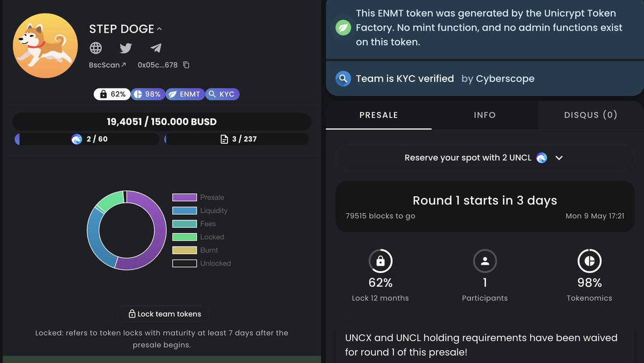Screen dimensions: 644x363
Task: Click the 62% lock circle icon
Action: click(380, 262)
